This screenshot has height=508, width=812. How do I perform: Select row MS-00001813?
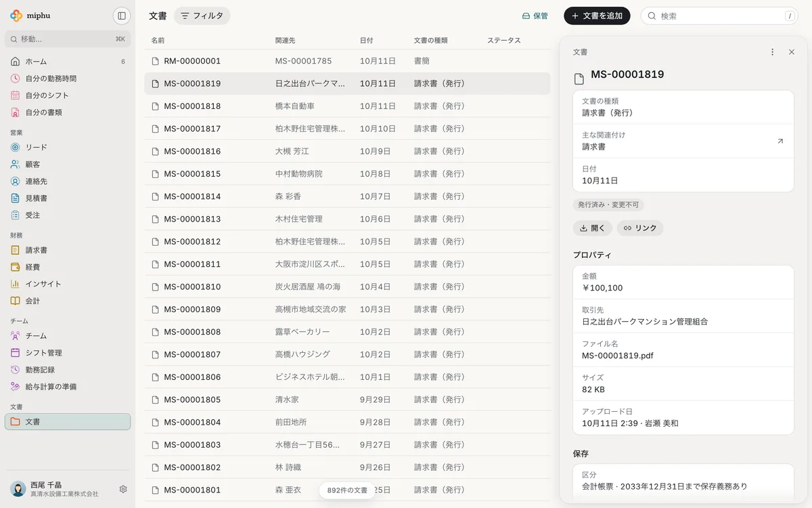[x=347, y=219]
